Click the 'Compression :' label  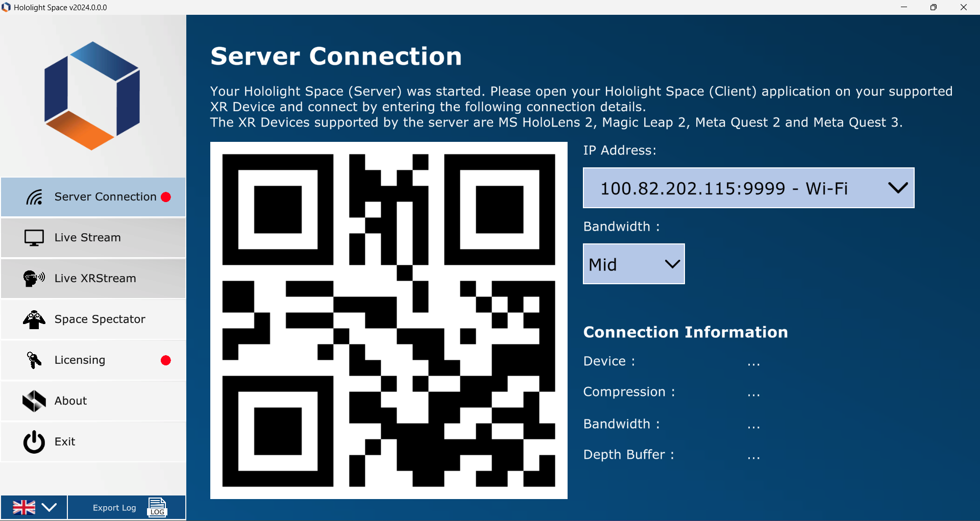(x=629, y=392)
